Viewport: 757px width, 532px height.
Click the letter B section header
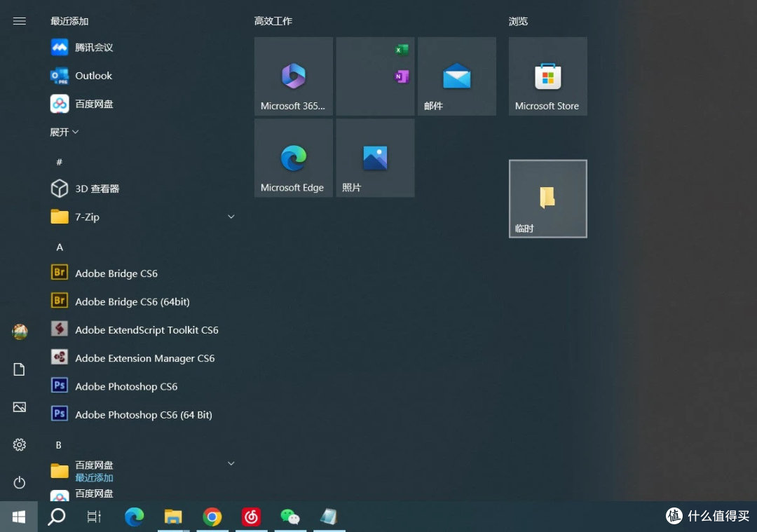(x=58, y=445)
